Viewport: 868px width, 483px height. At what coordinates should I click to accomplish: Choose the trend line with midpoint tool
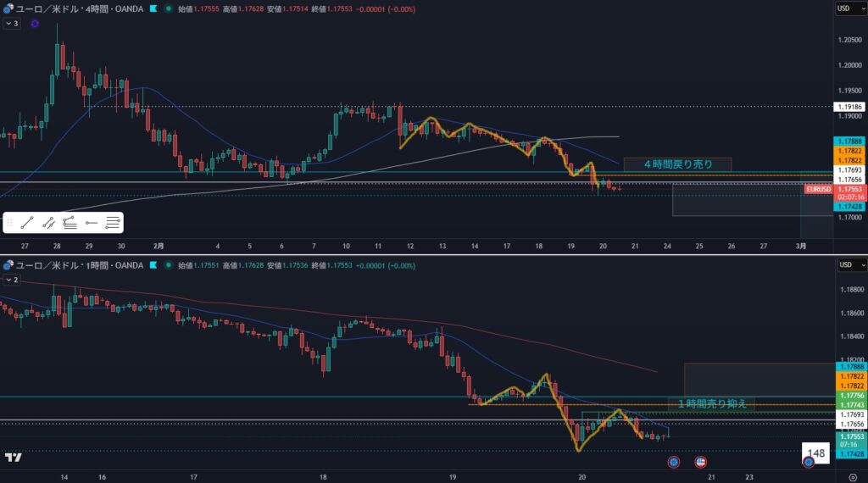point(48,223)
